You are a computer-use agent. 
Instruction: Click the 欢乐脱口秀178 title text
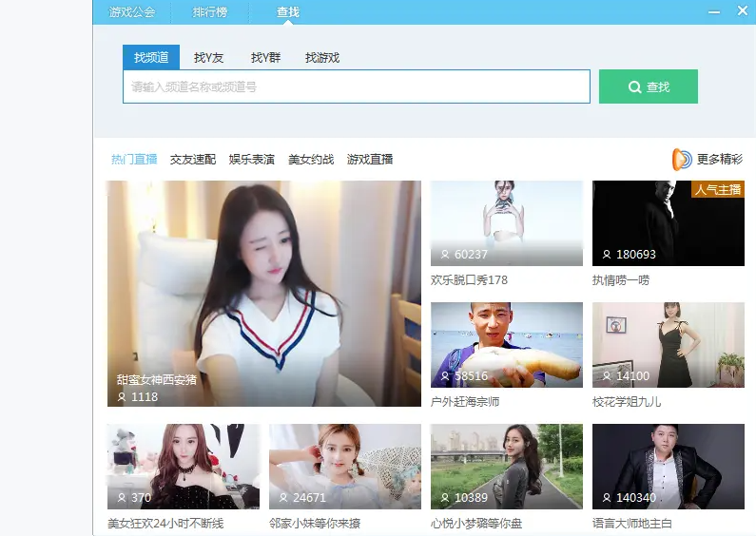[469, 280]
